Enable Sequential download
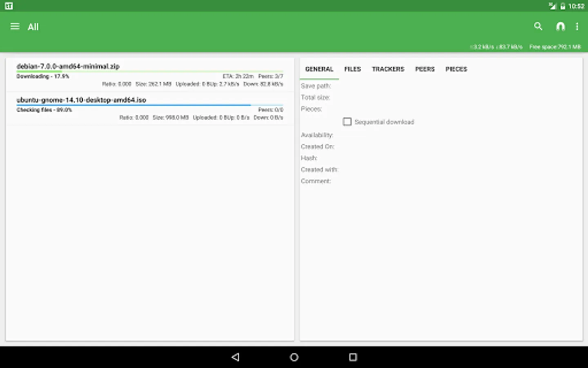 point(347,121)
